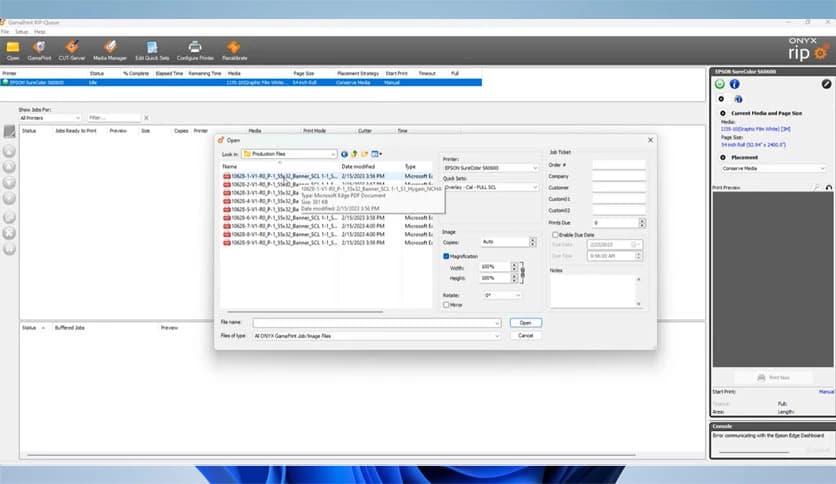This screenshot has width=836, height=484.
Task: Click the Width percentage spinner arrows
Action: pyautogui.click(x=514, y=267)
